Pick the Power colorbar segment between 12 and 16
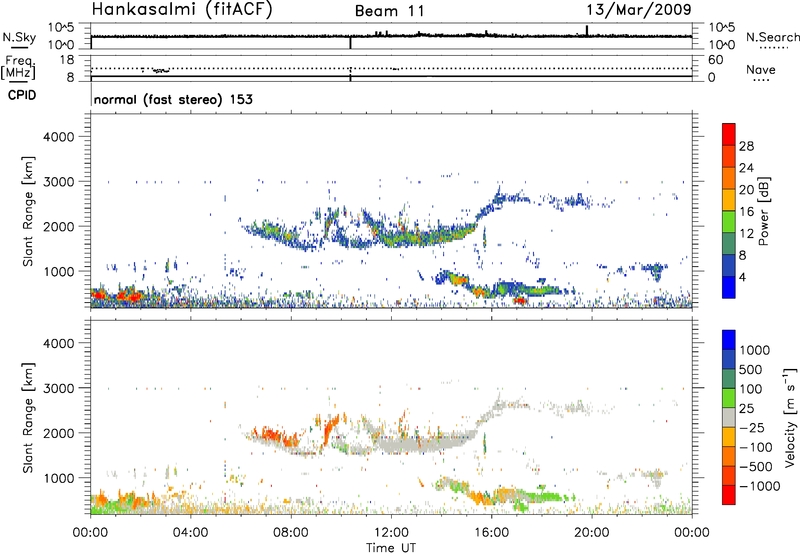This screenshot has height=554, width=800. pyautogui.click(x=729, y=222)
